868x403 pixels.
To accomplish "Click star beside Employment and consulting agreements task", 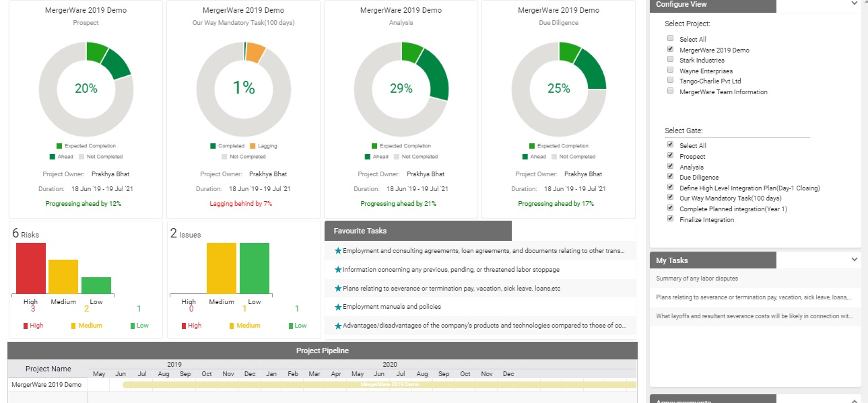I will (x=338, y=251).
